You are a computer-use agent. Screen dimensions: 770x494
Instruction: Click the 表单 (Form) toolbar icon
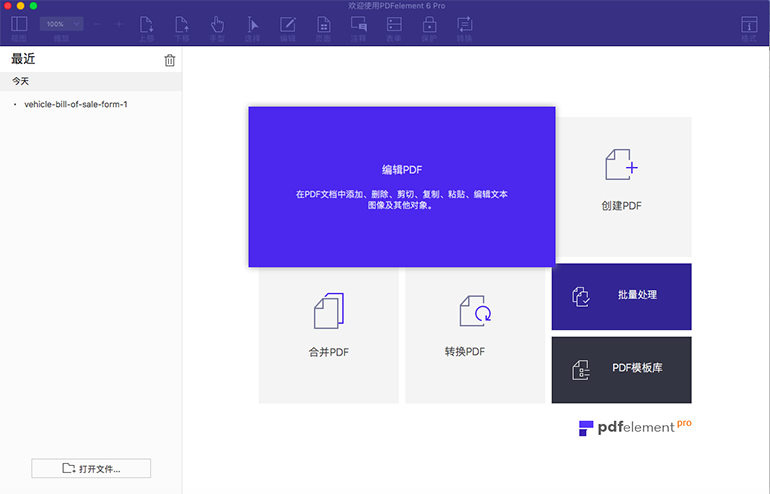point(394,25)
